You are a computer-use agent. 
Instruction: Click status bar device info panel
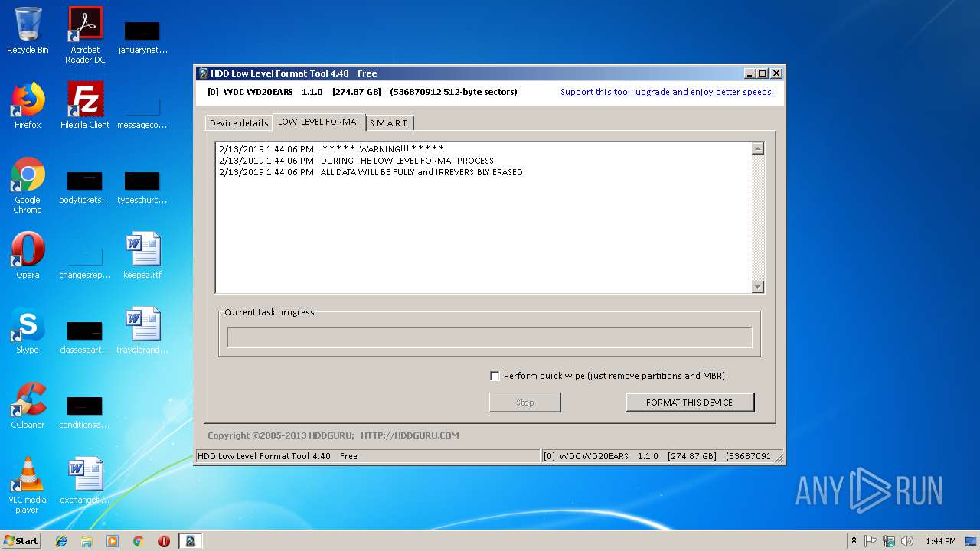(x=663, y=456)
